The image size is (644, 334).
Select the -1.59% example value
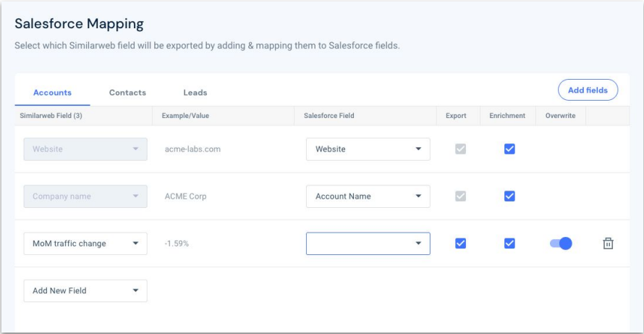coord(177,243)
